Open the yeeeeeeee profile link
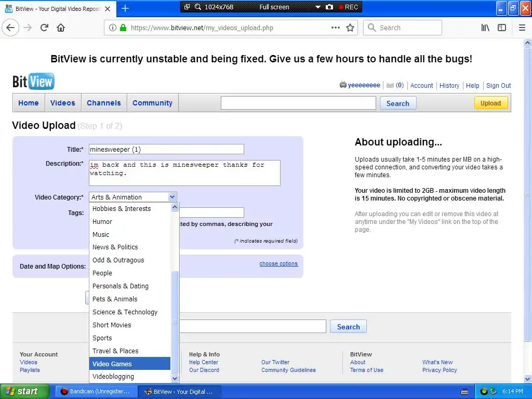The width and height of the screenshot is (532, 399). [364, 85]
